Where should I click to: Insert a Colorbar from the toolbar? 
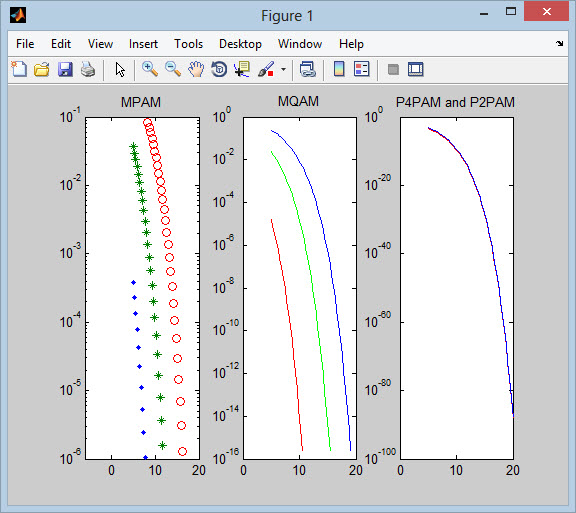point(339,69)
